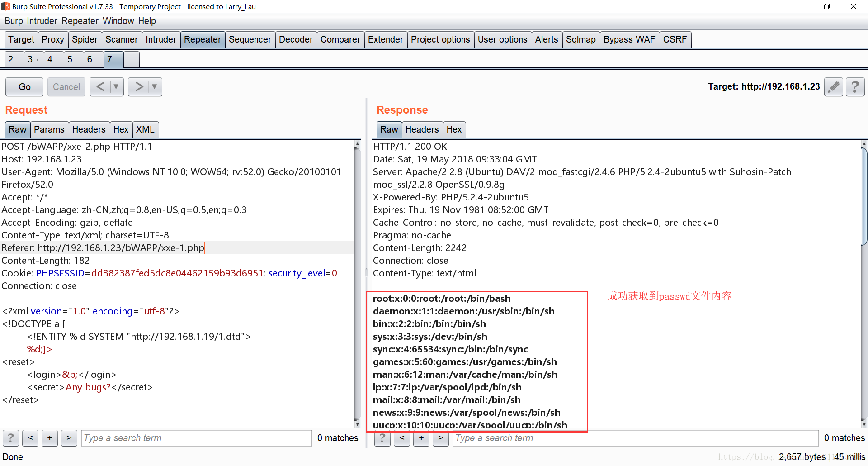Viewport: 868px width, 466px height.
Task: Click the Referer header line in request
Action: point(177,248)
